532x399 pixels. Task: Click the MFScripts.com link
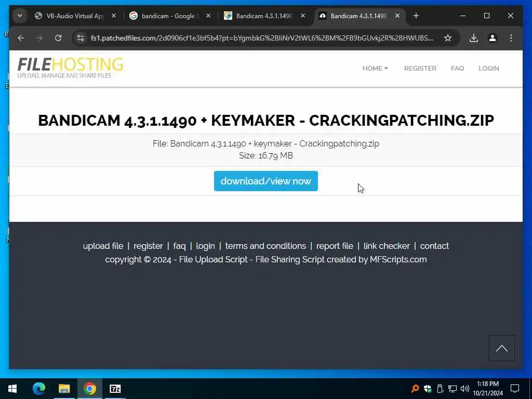pyautogui.click(x=398, y=260)
